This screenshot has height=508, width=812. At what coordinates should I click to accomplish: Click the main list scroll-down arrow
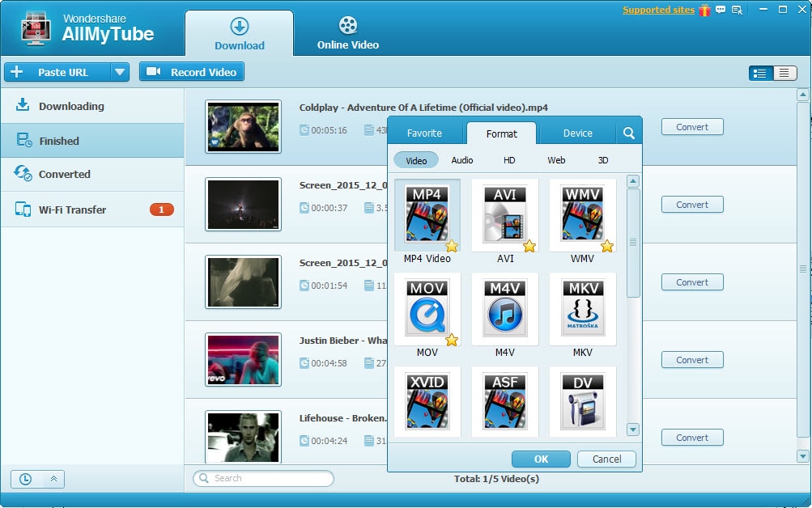point(802,456)
